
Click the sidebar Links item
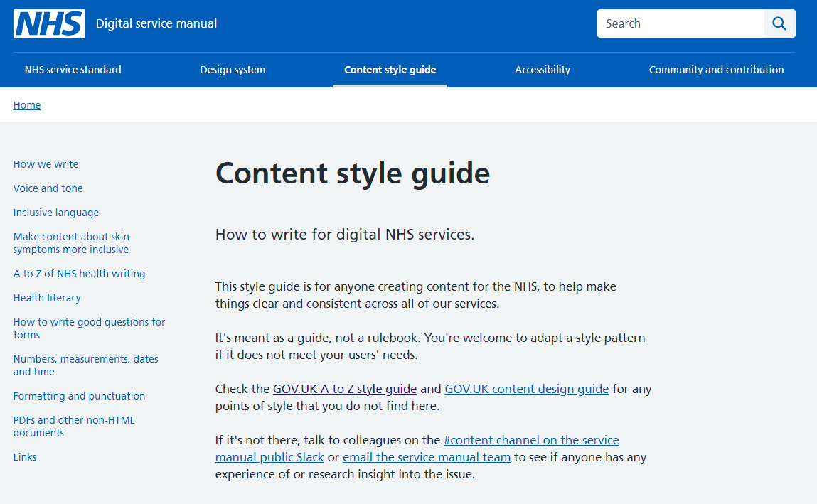[25, 457]
